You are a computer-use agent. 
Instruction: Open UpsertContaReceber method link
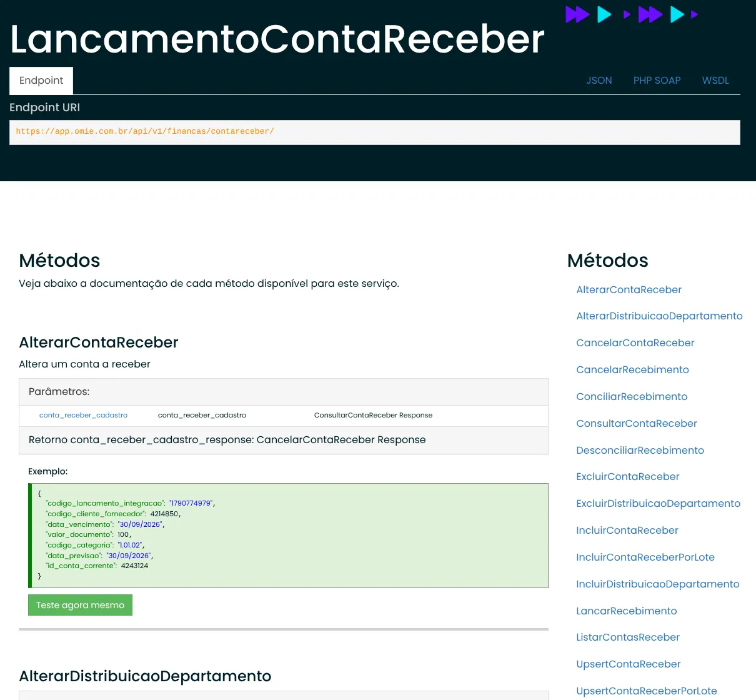coord(628,664)
